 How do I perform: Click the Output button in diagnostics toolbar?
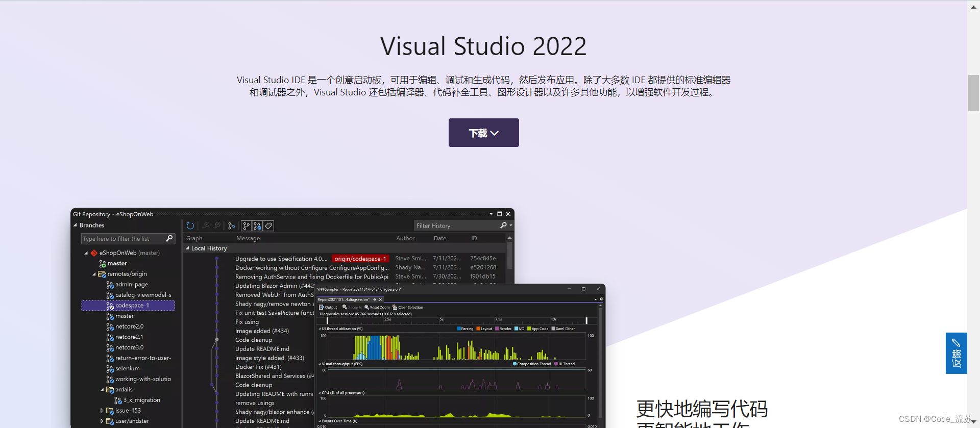[328, 307]
